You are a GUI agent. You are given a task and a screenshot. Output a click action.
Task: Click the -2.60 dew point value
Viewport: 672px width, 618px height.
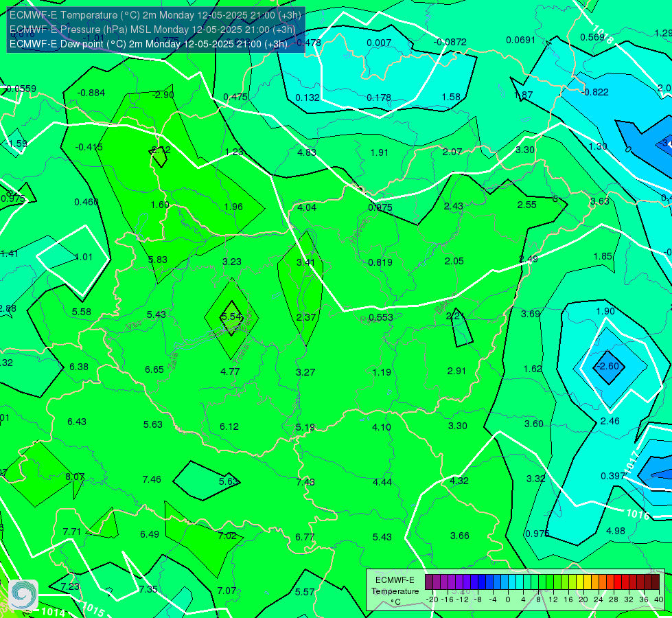[x=609, y=366]
